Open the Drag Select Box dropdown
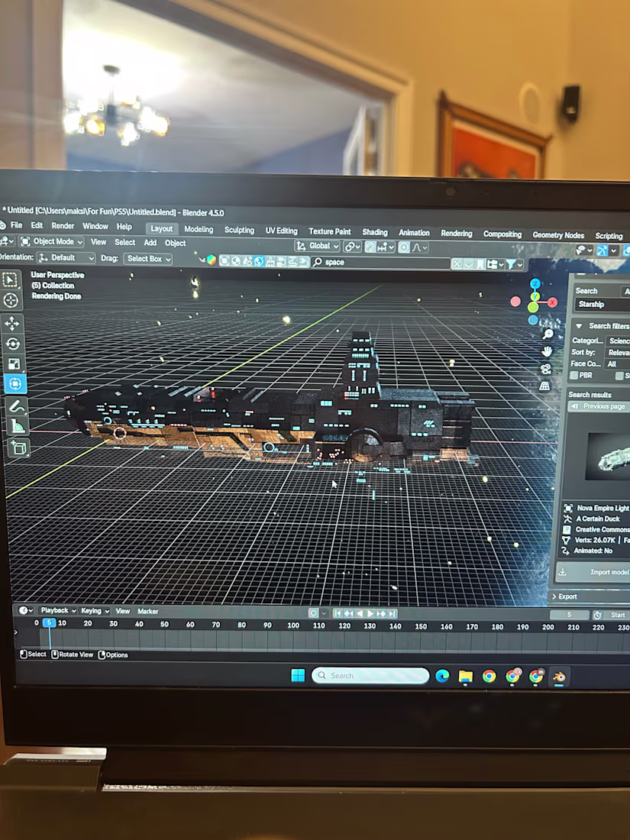Screen dimensions: 630x840 click(148, 259)
